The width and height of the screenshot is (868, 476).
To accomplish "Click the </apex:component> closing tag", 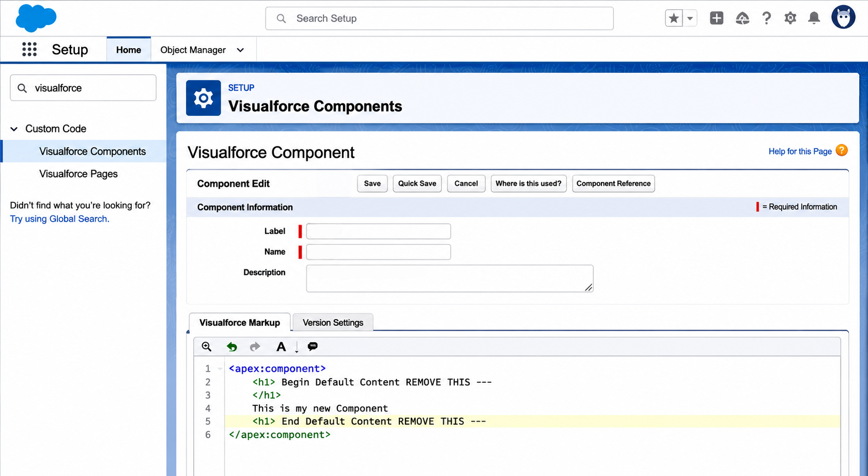I will tap(279, 434).
